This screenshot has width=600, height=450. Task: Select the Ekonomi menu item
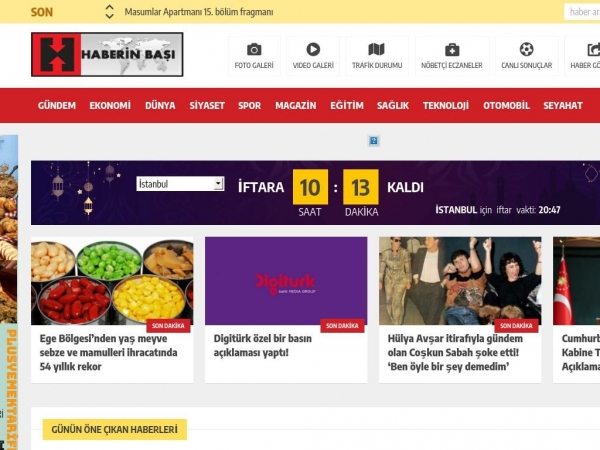(110, 106)
